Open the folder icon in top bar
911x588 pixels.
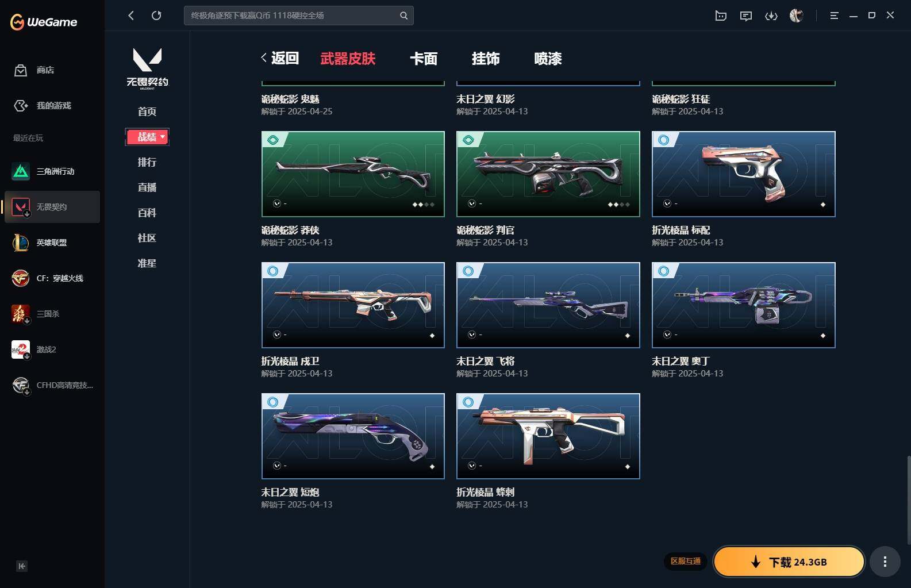[721, 16]
